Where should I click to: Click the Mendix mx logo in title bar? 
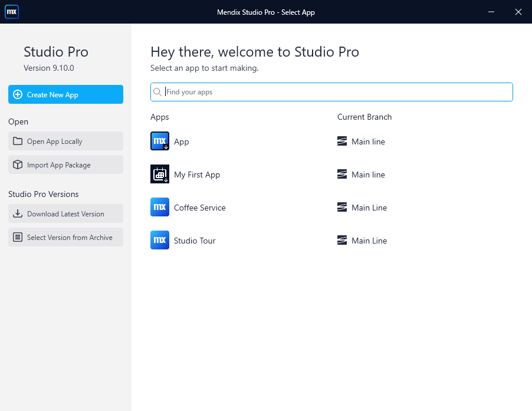tap(12, 12)
